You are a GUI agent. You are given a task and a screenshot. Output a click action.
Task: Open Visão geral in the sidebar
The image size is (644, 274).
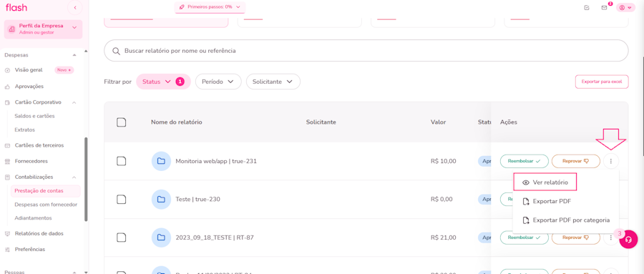(x=29, y=70)
